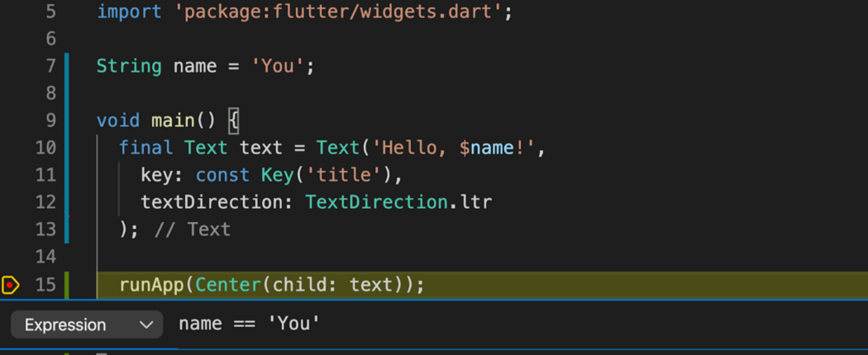Open the Expression breakpoint type dropdown
This screenshot has height=355, width=868.
(x=88, y=324)
